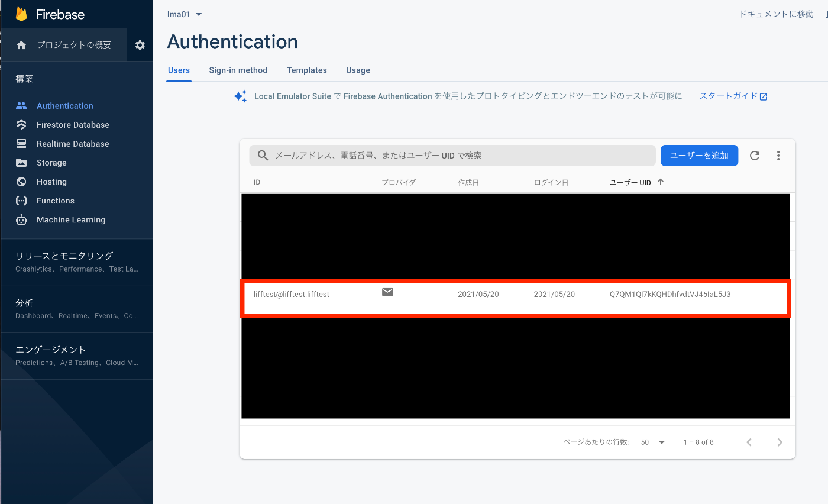Open rows per page dropdown showing 50
This screenshot has height=504, width=828.
coord(653,442)
